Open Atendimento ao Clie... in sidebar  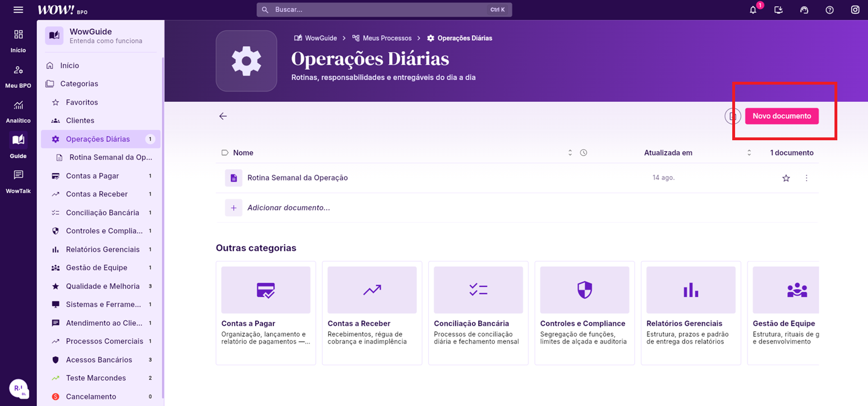100,323
